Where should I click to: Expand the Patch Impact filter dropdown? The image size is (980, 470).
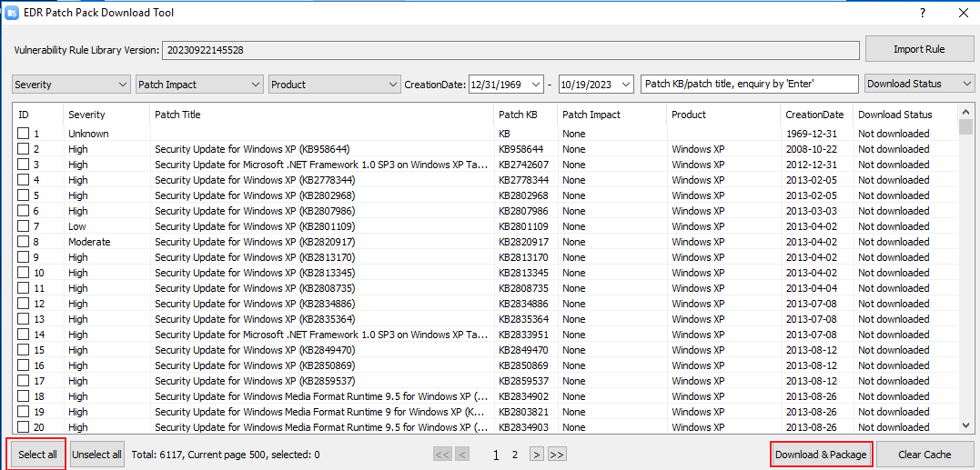199,85
